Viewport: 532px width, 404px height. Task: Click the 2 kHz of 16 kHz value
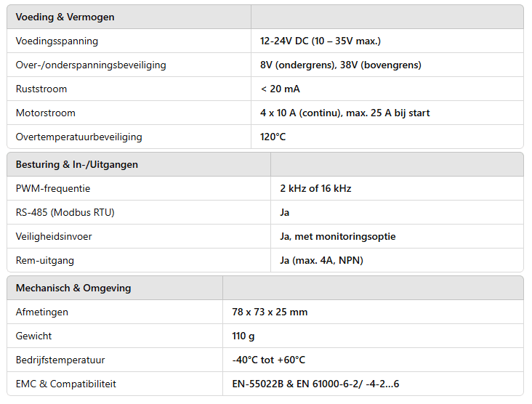[315, 189]
